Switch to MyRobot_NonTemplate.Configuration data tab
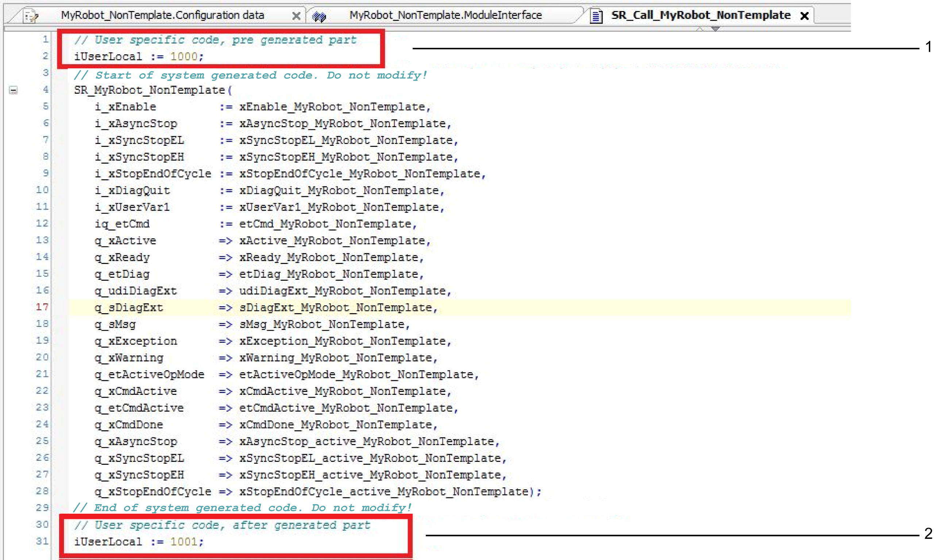The width and height of the screenshot is (939, 560). (x=162, y=15)
